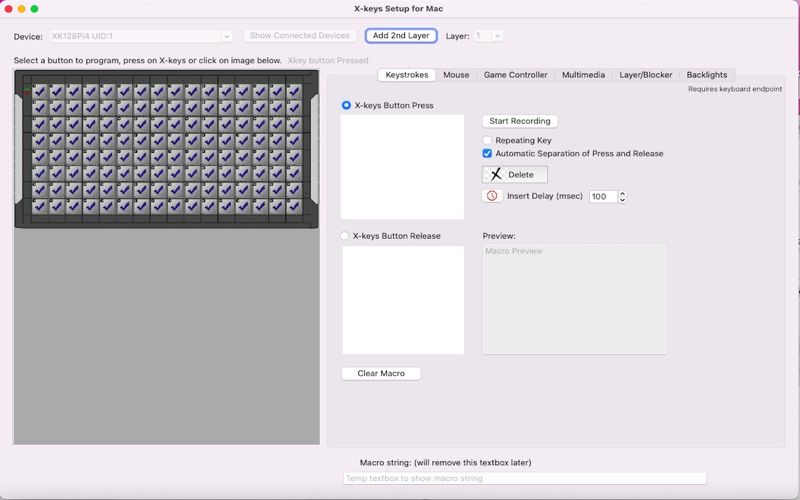
Task: Go to the Layer/Blocker tab
Action: (645, 75)
